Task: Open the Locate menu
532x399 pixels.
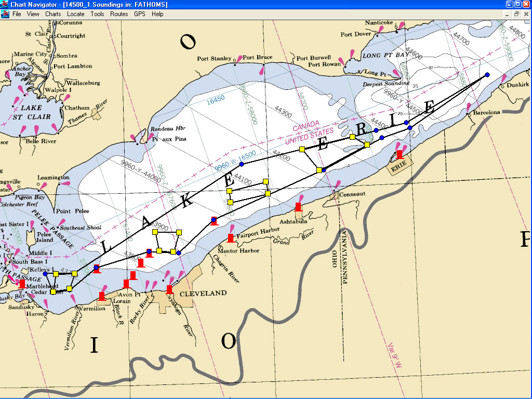Action: click(76, 14)
